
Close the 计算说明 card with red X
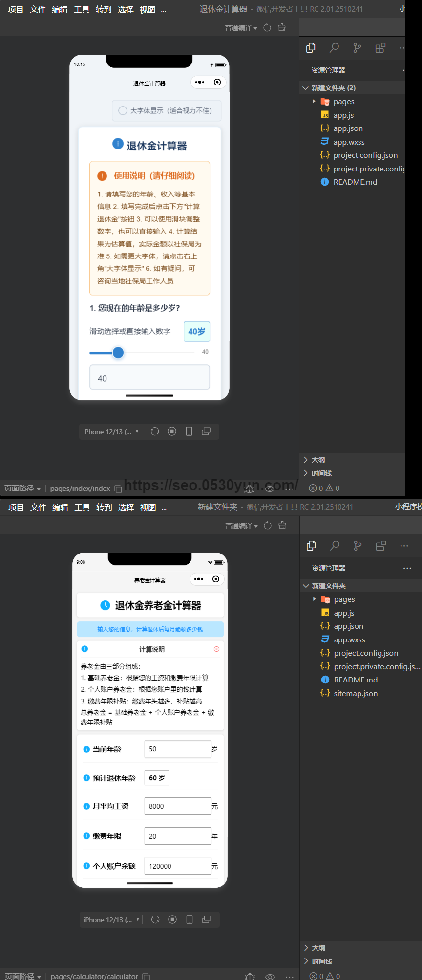coord(216,649)
